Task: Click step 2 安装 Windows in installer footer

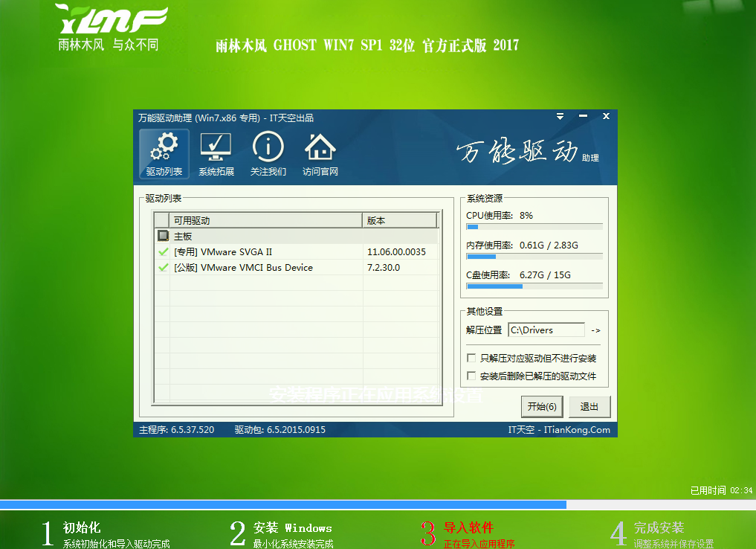Action: pyautogui.click(x=282, y=535)
